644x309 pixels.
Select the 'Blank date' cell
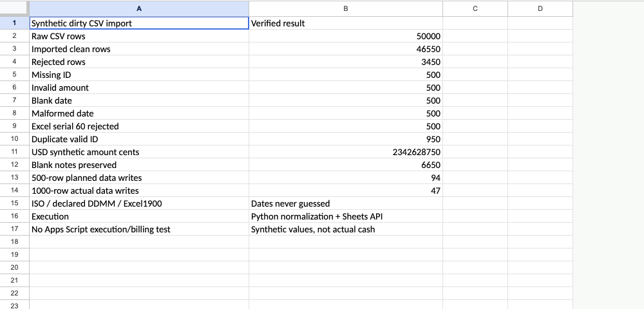click(139, 100)
